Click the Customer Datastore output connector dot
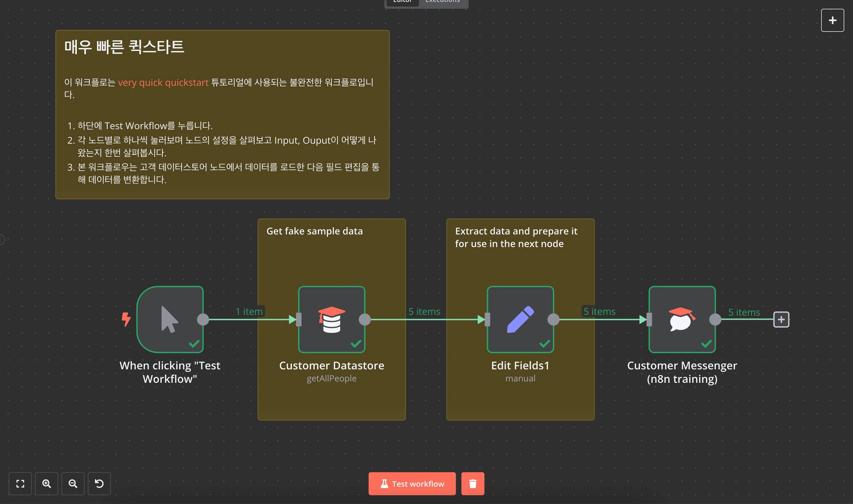 (365, 319)
